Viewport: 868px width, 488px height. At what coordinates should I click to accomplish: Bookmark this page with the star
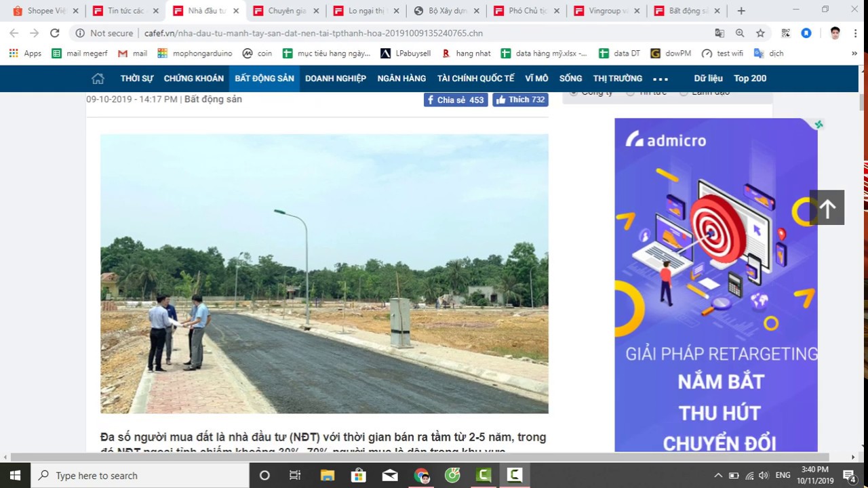tap(760, 33)
